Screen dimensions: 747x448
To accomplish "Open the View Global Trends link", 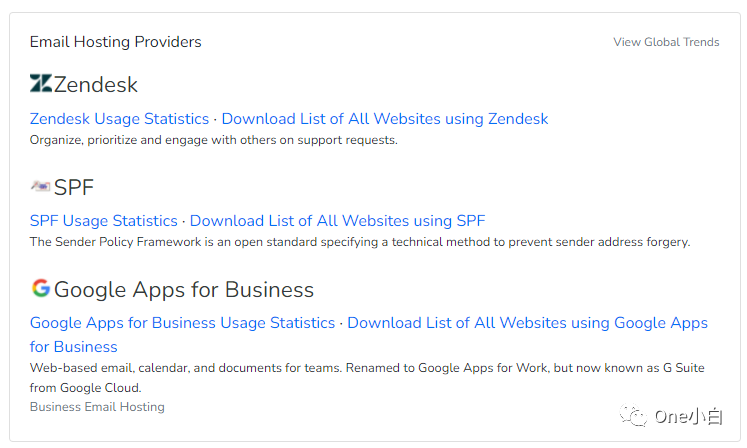I will pos(666,42).
